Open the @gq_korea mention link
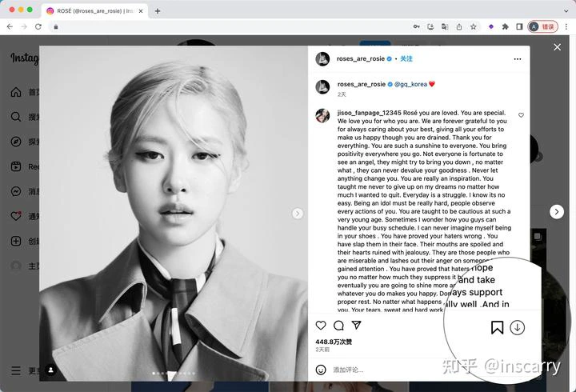 coord(410,84)
